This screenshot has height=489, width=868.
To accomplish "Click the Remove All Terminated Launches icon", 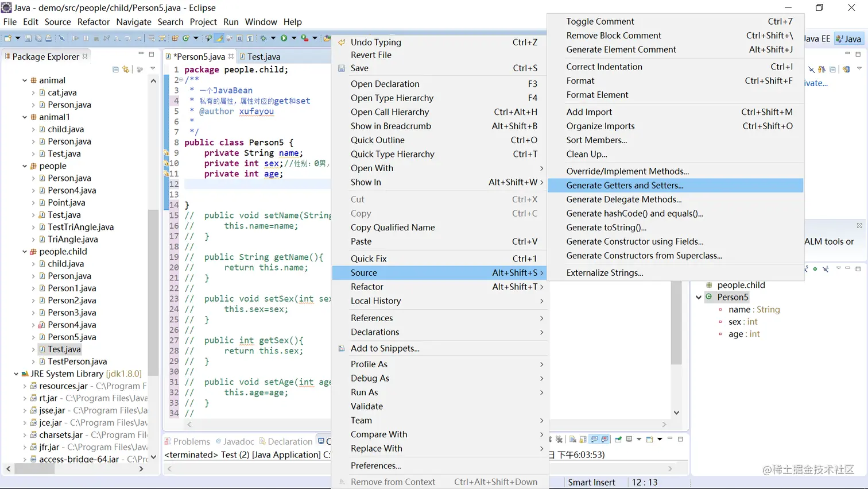I will point(559,440).
